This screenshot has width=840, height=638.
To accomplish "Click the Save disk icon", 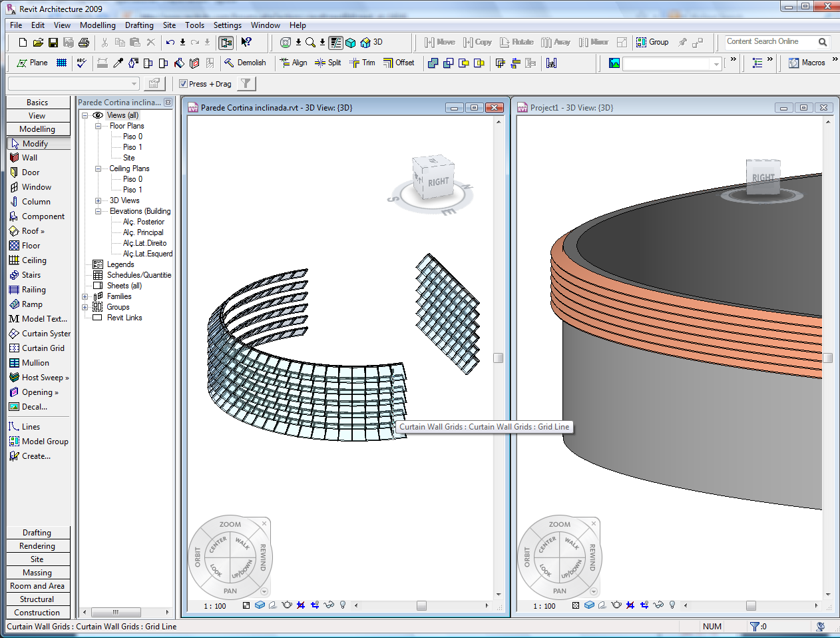I will (53, 42).
